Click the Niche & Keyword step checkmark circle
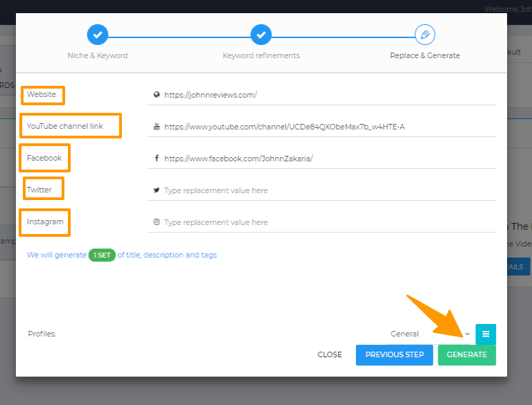The width and height of the screenshot is (532, 405). coord(98,34)
